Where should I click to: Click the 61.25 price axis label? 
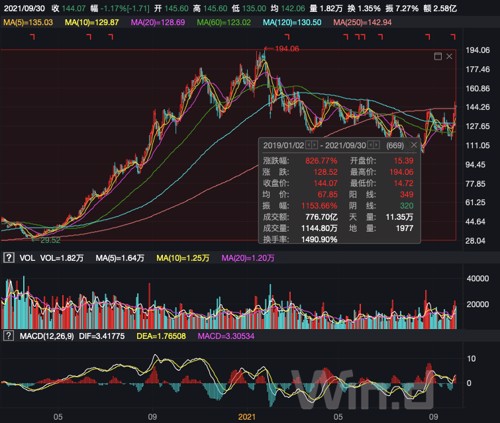tap(475, 202)
